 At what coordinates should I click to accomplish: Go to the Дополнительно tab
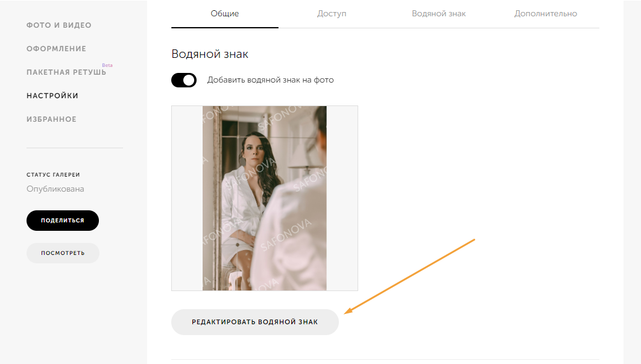[546, 13]
